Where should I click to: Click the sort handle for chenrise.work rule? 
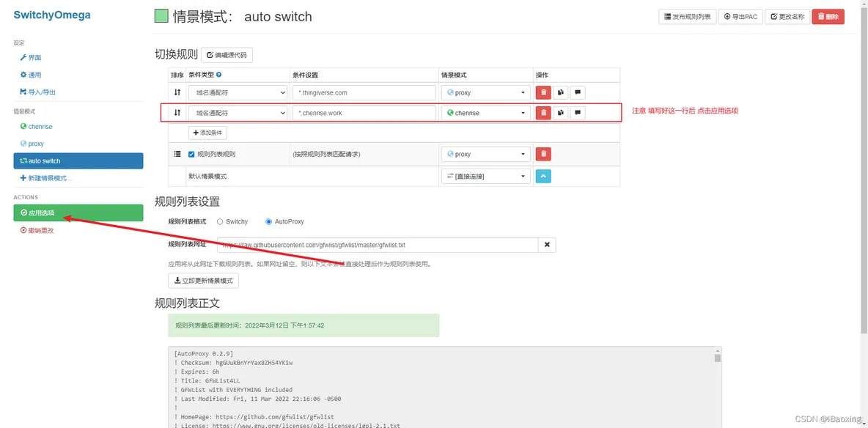coord(177,113)
